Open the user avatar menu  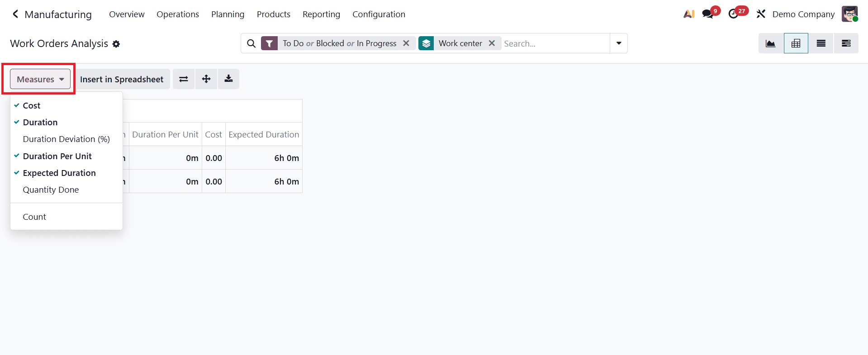(x=849, y=14)
